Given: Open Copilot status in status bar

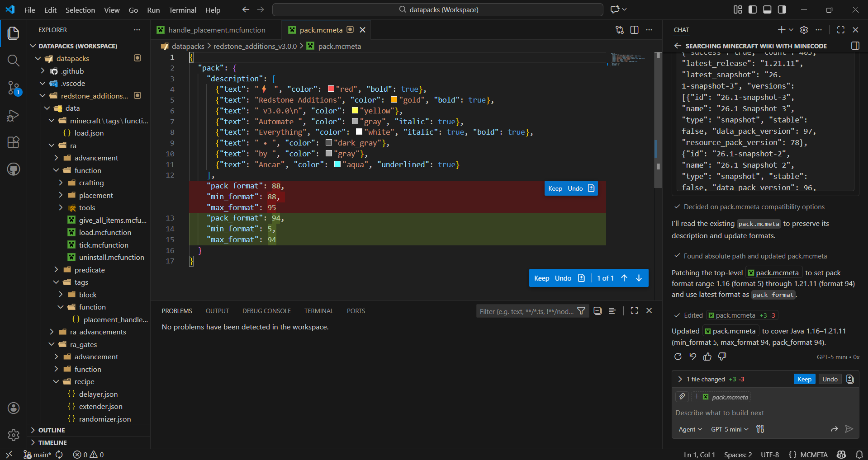Looking at the screenshot, I should click(x=841, y=455).
